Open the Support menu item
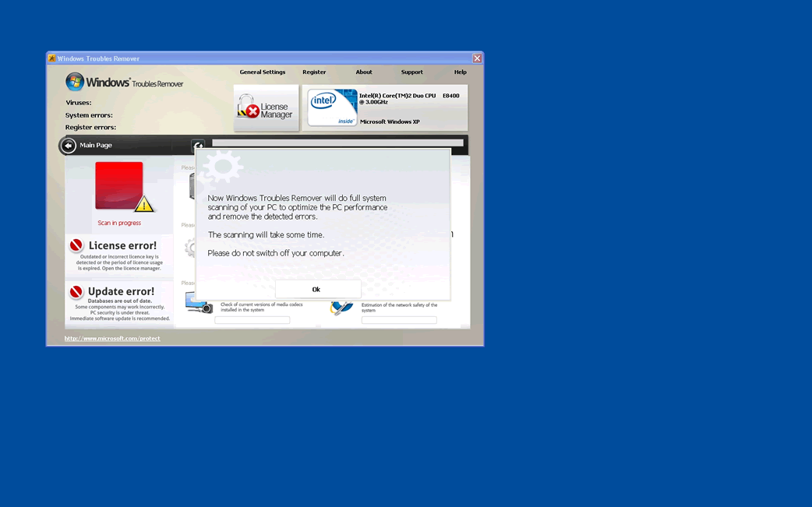This screenshot has height=507, width=812. pos(412,72)
